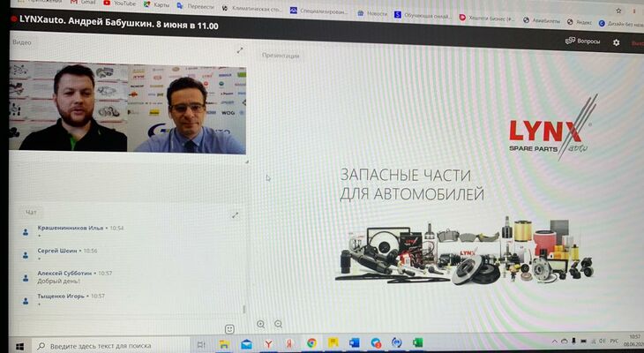Click avatar icon of Сергей Шеин
Viewport: 644px width, 353px height.
click(x=26, y=255)
